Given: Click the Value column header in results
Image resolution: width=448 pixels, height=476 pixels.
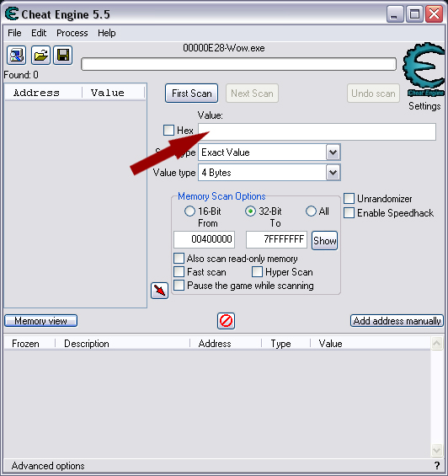Looking at the screenshot, I should click(x=113, y=93).
